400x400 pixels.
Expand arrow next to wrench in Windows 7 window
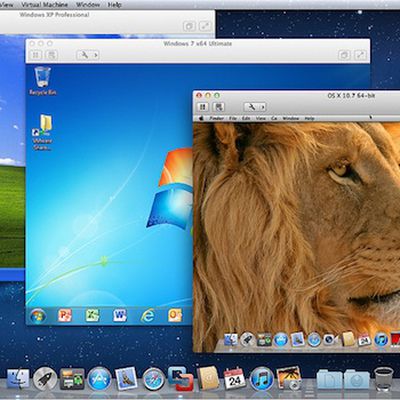96,55
